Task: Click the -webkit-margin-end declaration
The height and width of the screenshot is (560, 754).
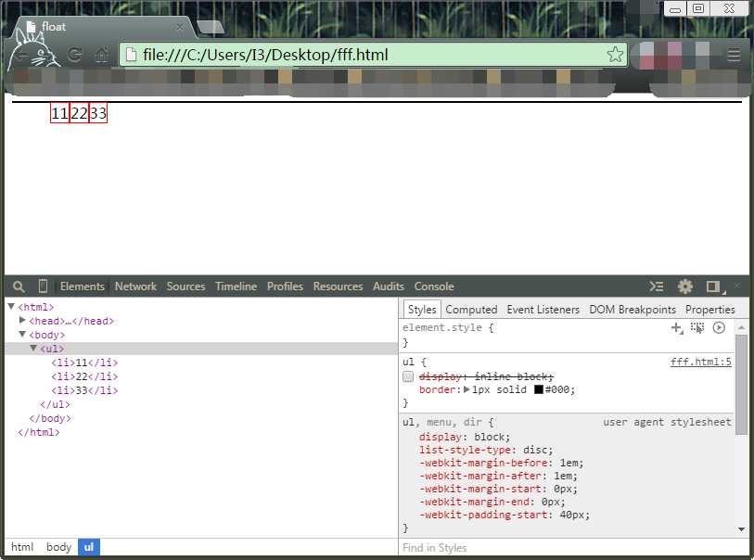Action: click(492, 503)
